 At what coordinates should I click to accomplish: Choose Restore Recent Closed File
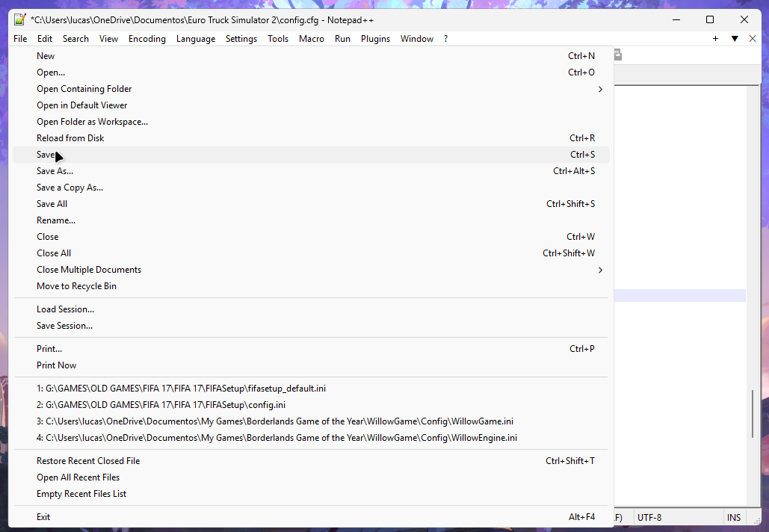312,461
